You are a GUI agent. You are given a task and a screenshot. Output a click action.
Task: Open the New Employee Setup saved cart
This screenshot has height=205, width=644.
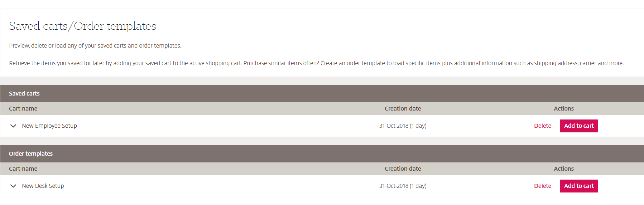point(49,126)
